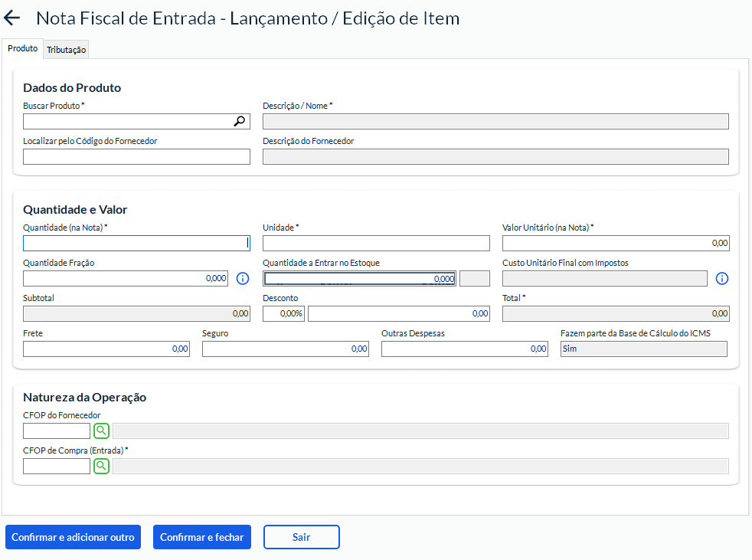This screenshot has width=752, height=560.
Task: Click info icon beside Quantidade Fração
Action: (x=243, y=279)
